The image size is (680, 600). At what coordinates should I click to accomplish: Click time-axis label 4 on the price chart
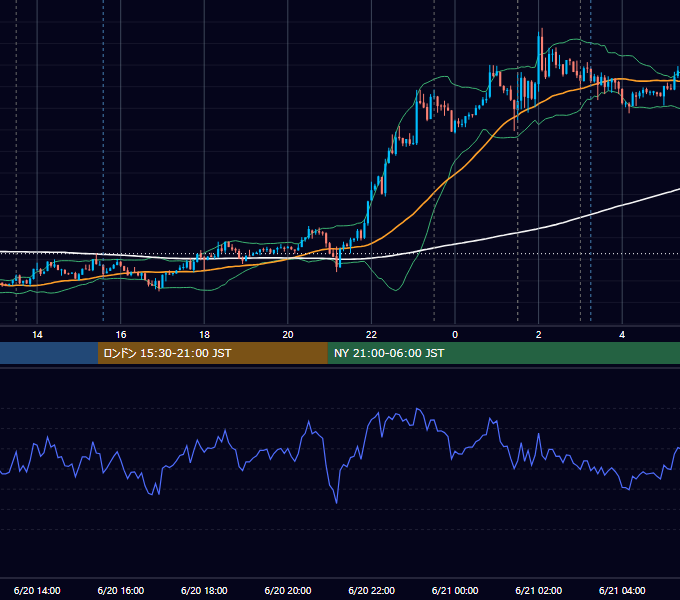622,335
